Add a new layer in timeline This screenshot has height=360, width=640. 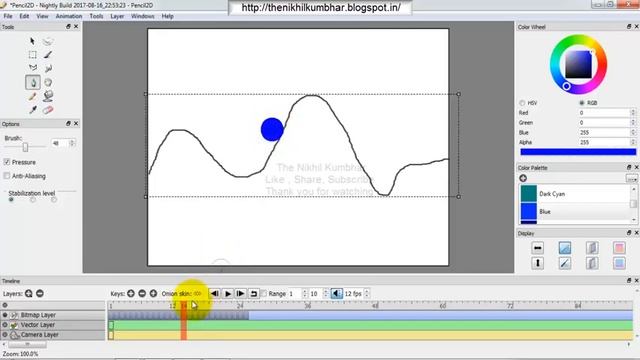29,293
